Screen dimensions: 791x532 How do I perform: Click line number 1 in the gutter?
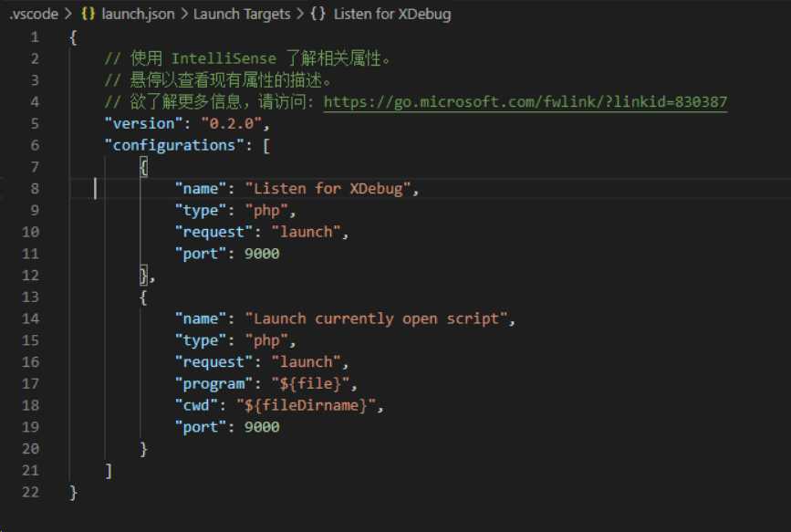[35, 37]
